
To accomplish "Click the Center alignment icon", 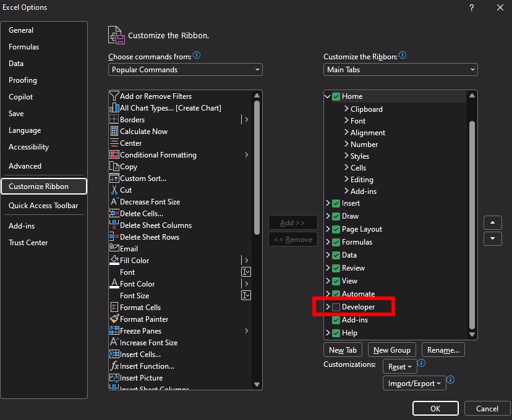I will tap(114, 143).
